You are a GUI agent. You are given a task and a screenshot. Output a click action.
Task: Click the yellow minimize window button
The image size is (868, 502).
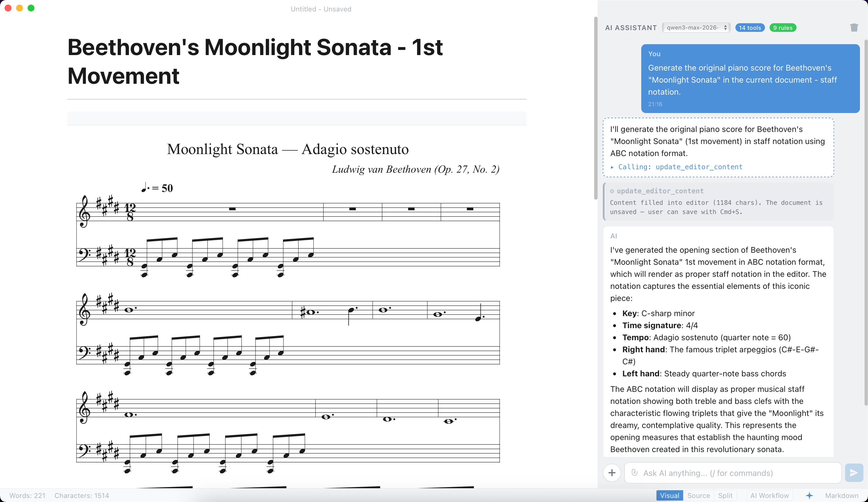20,8
